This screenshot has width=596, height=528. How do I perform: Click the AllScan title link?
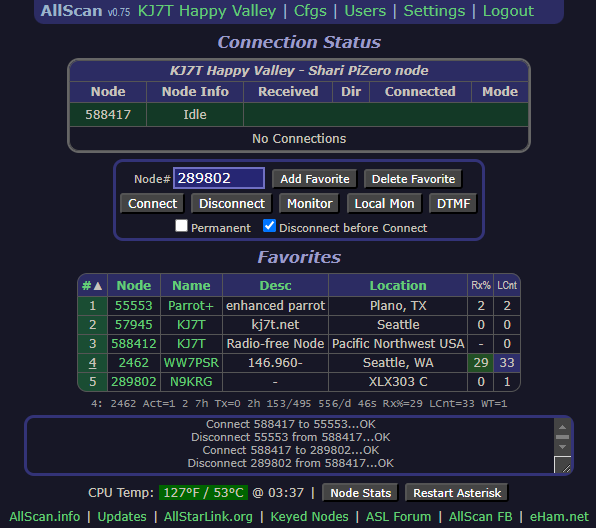[x=71, y=11]
